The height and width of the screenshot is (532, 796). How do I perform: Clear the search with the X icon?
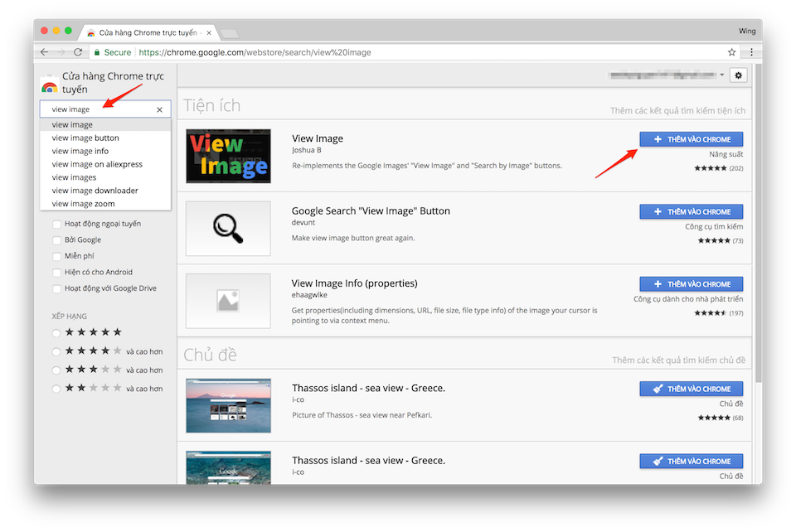click(x=158, y=109)
